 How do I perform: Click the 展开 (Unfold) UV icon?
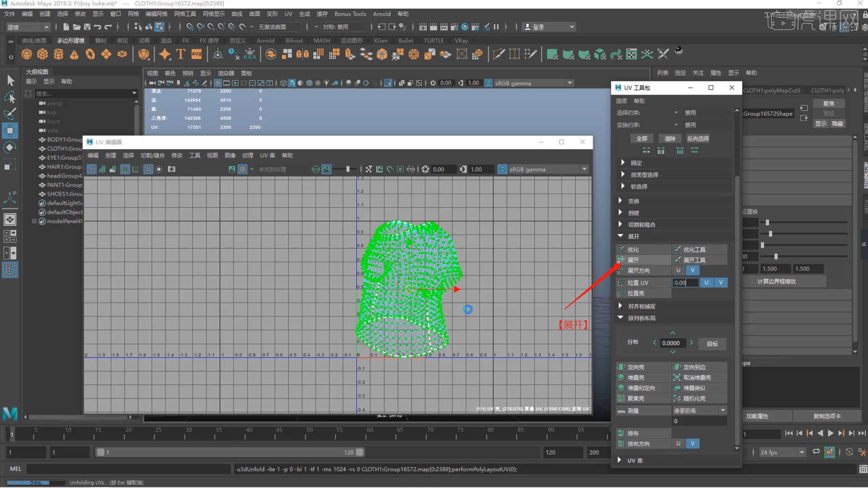(621, 260)
